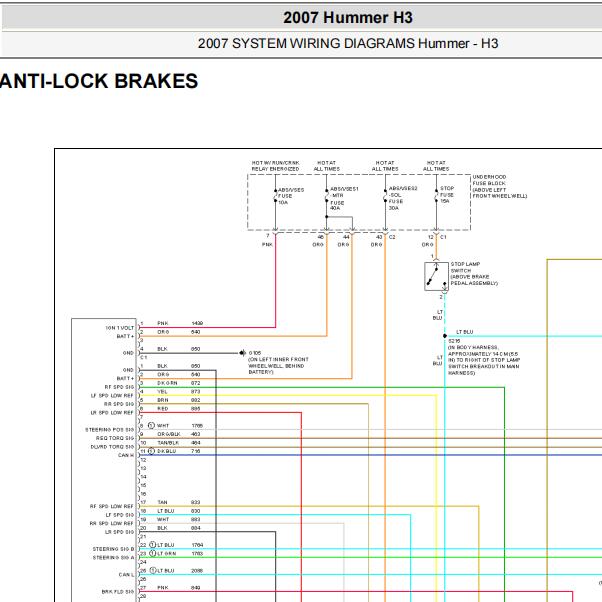Screen dimensions: 602x602
Task: Click the "TAN" wire label at pin 17
Action: (x=162, y=502)
